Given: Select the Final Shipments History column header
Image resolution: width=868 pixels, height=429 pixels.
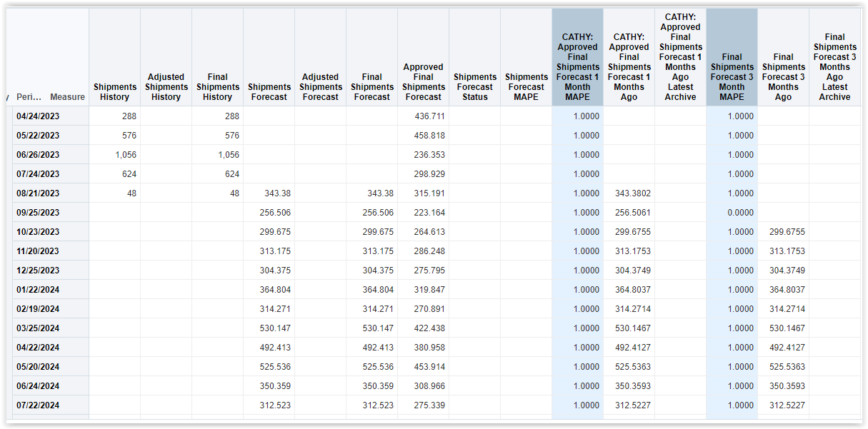Looking at the screenshot, I should (x=217, y=86).
